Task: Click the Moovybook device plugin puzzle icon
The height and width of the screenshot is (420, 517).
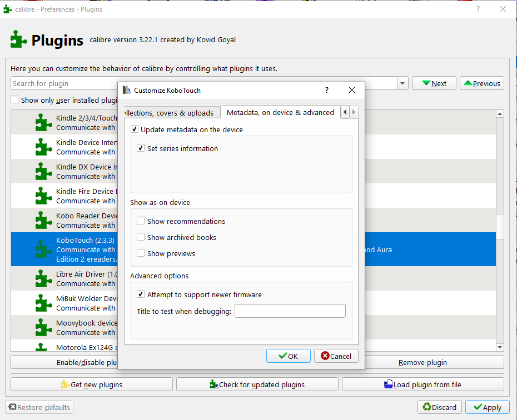Action: [43, 327]
